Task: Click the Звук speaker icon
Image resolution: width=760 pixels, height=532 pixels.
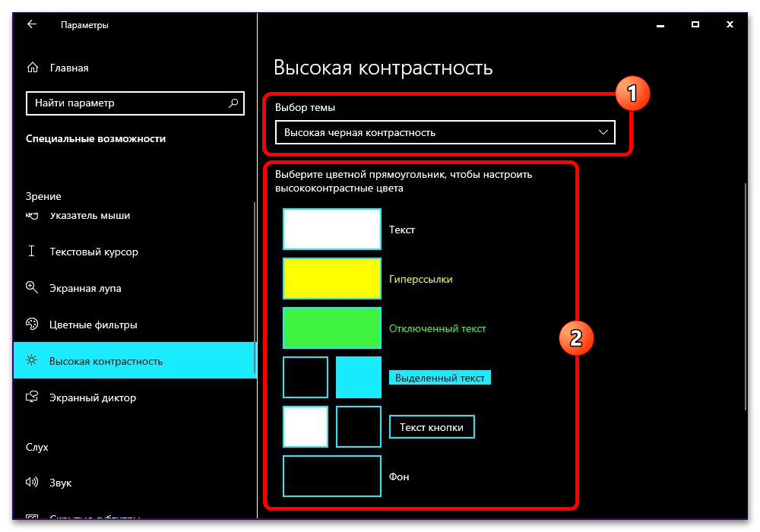Action: (x=32, y=483)
